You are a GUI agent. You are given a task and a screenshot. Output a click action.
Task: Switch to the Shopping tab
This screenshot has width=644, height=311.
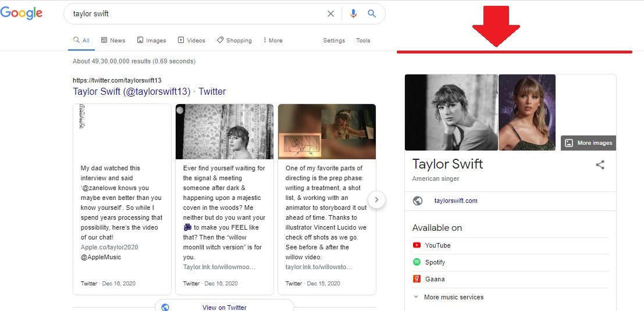tap(234, 40)
